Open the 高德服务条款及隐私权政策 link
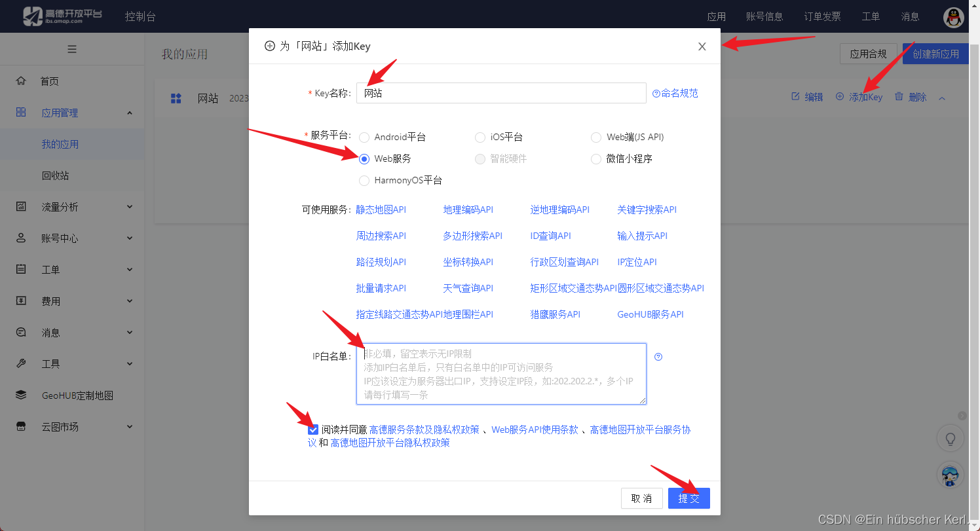This screenshot has height=531, width=980. click(424, 430)
